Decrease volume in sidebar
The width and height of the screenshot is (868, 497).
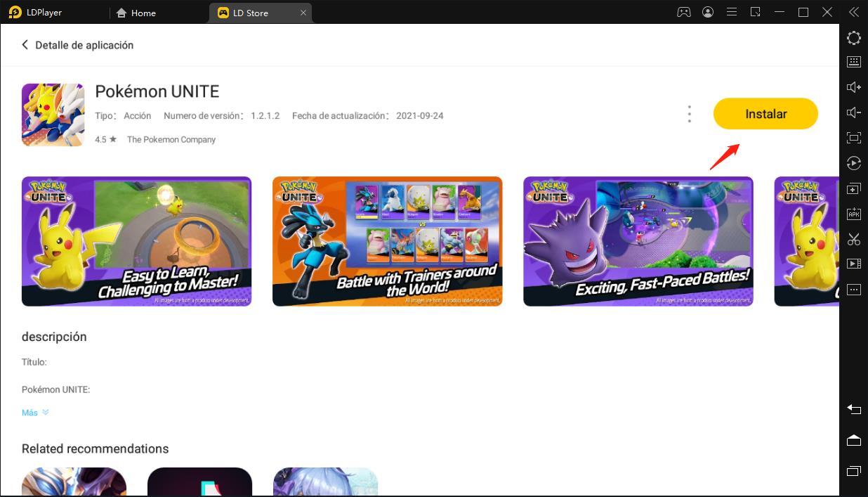click(x=854, y=112)
